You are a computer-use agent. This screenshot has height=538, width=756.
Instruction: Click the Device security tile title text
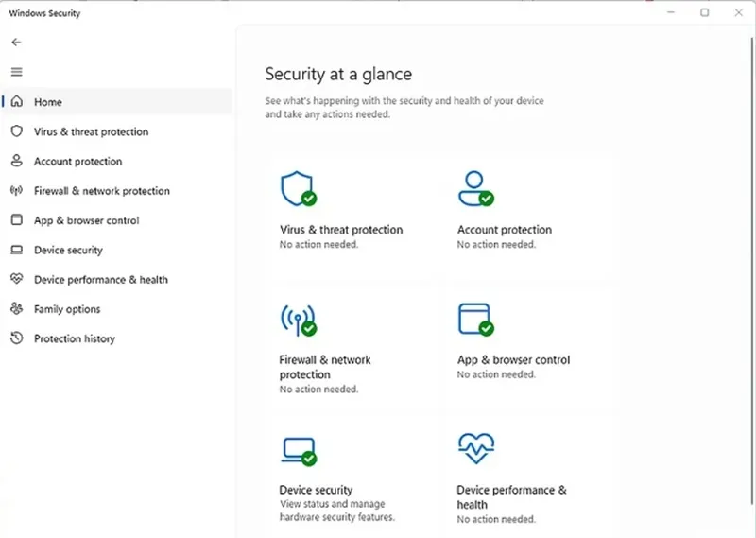click(316, 490)
